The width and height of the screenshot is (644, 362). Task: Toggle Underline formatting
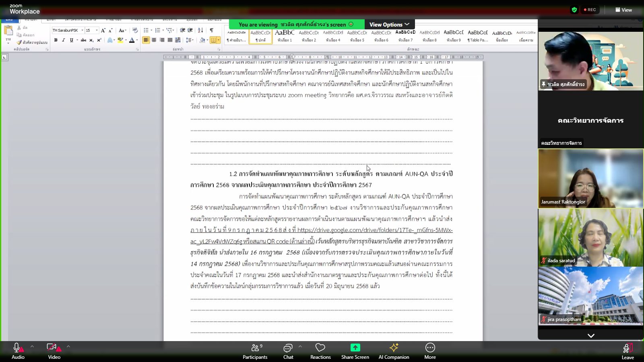point(71,40)
